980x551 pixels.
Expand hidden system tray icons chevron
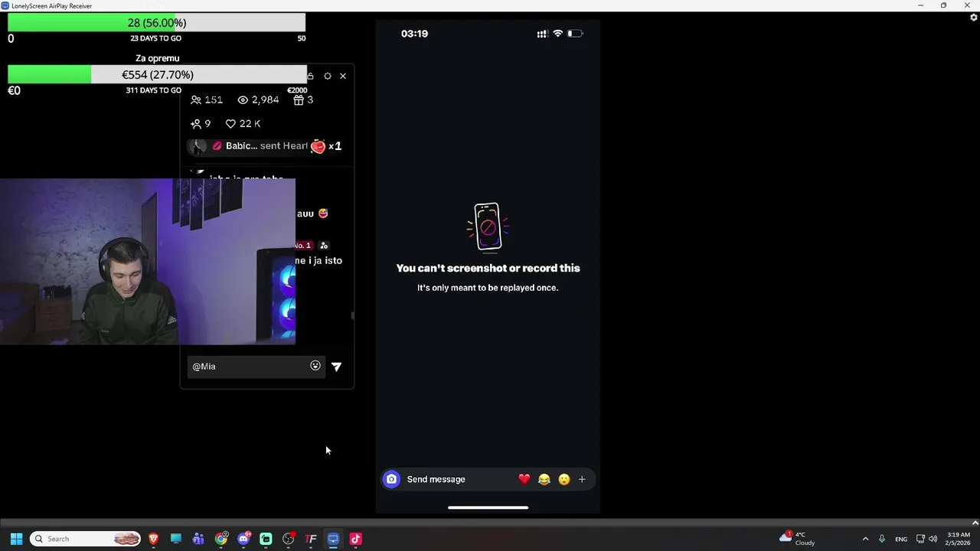tap(865, 539)
